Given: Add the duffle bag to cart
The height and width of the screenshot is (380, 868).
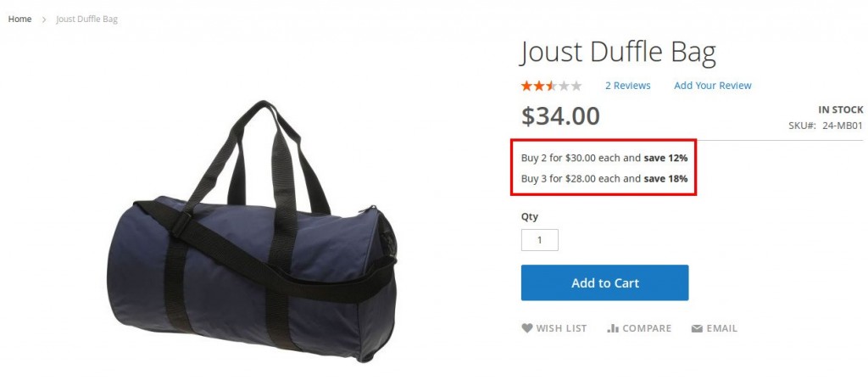Looking at the screenshot, I should pyautogui.click(x=604, y=282).
